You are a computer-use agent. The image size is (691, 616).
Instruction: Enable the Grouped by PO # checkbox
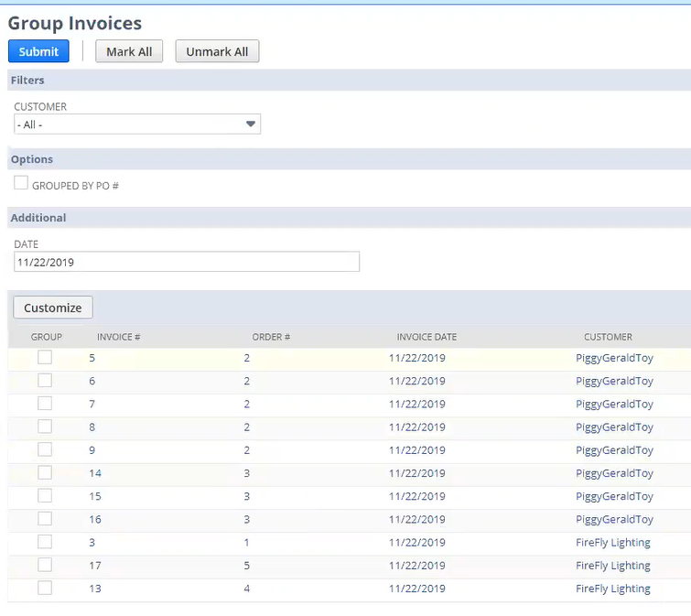[x=21, y=182]
